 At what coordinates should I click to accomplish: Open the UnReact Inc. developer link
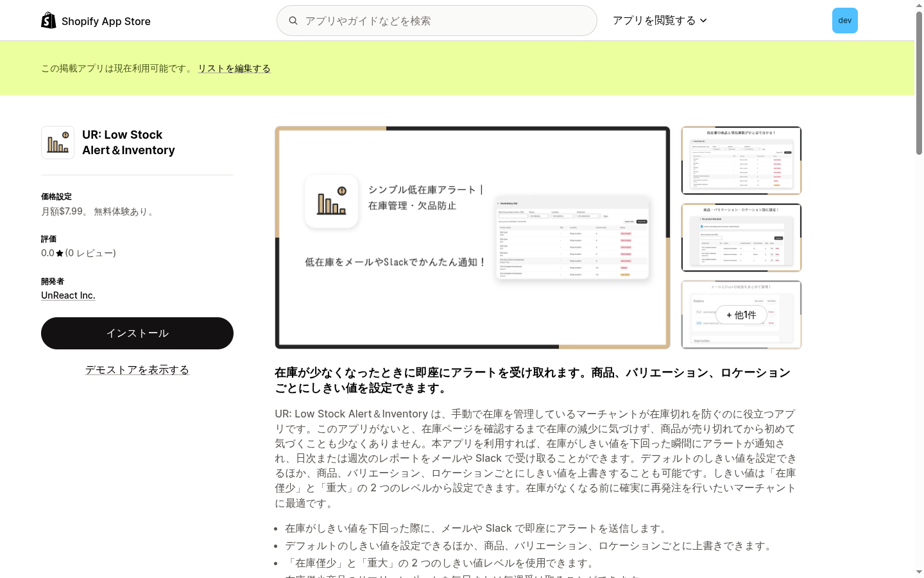[x=68, y=295]
